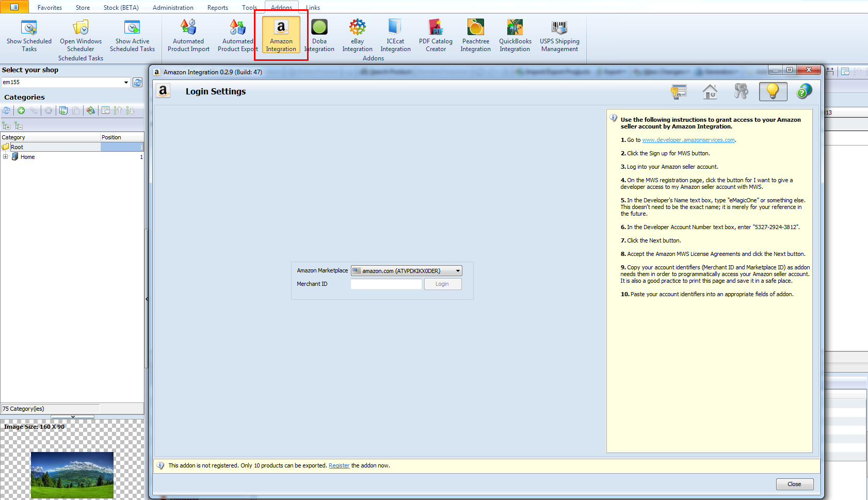
Task: Open QuickBooks Integration addon
Action: pyautogui.click(x=515, y=35)
